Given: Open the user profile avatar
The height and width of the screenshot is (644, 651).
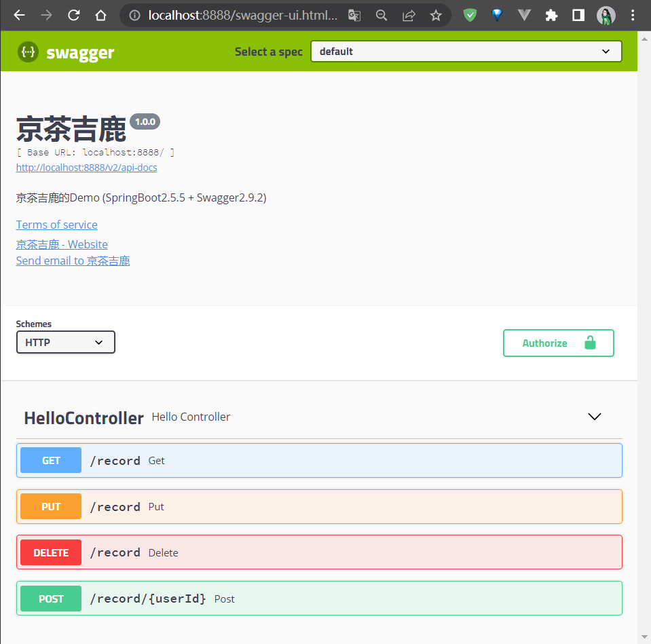Looking at the screenshot, I should coord(606,16).
